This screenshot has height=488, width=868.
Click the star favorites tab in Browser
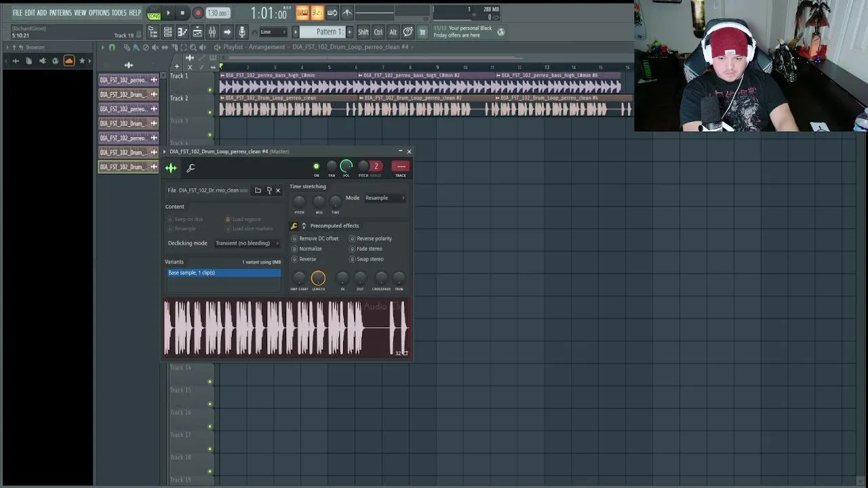[82, 61]
